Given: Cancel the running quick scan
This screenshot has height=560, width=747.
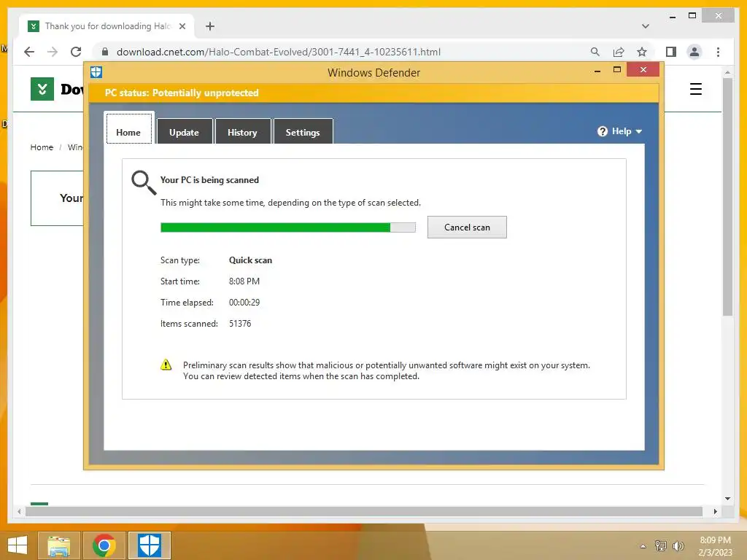Looking at the screenshot, I should coord(467,227).
